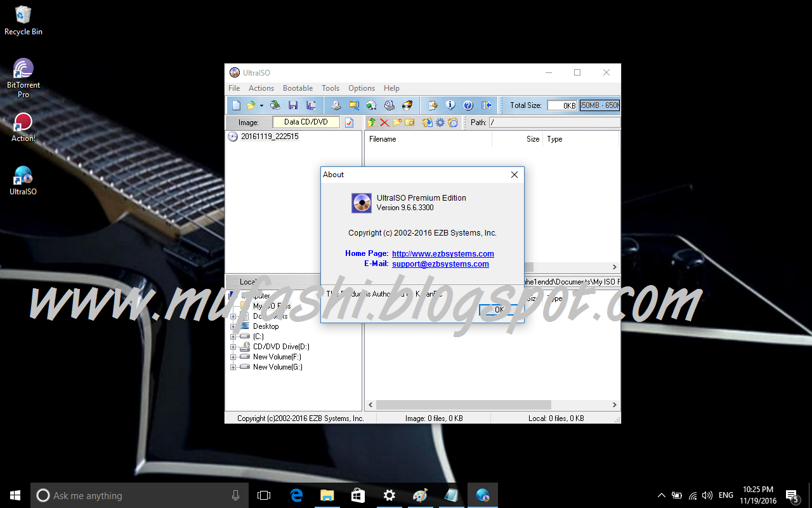Expand the Desktop tree node

pyautogui.click(x=233, y=326)
